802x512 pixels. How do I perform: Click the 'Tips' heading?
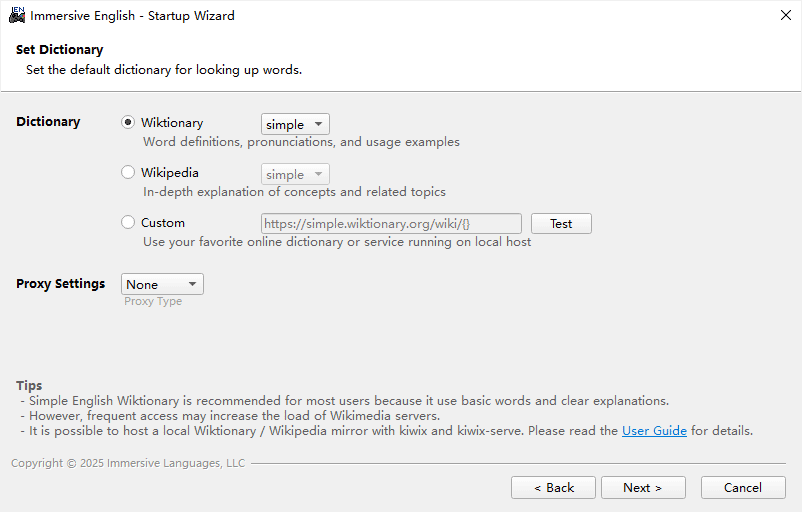[x=29, y=385]
